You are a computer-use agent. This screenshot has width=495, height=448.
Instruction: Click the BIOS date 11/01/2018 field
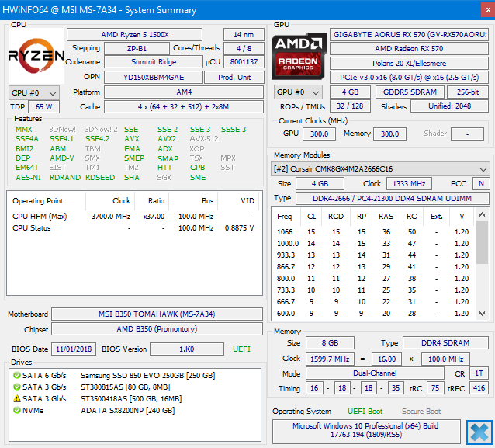click(74, 349)
